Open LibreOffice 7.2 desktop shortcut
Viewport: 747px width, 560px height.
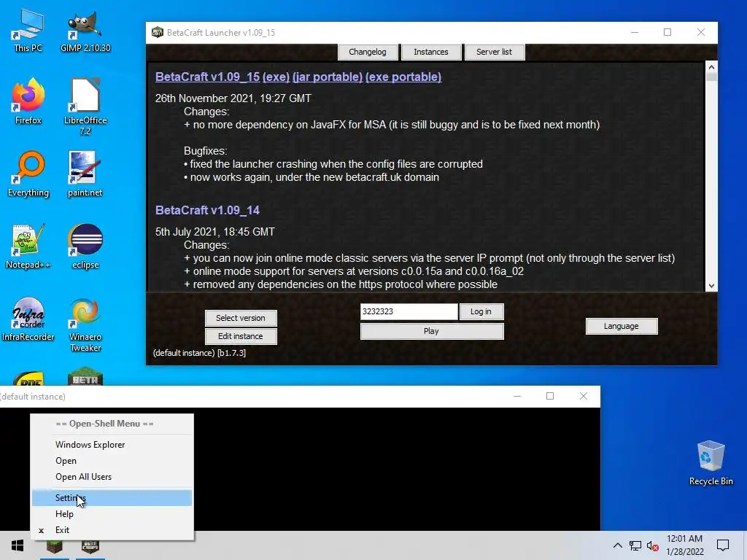(x=85, y=106)
